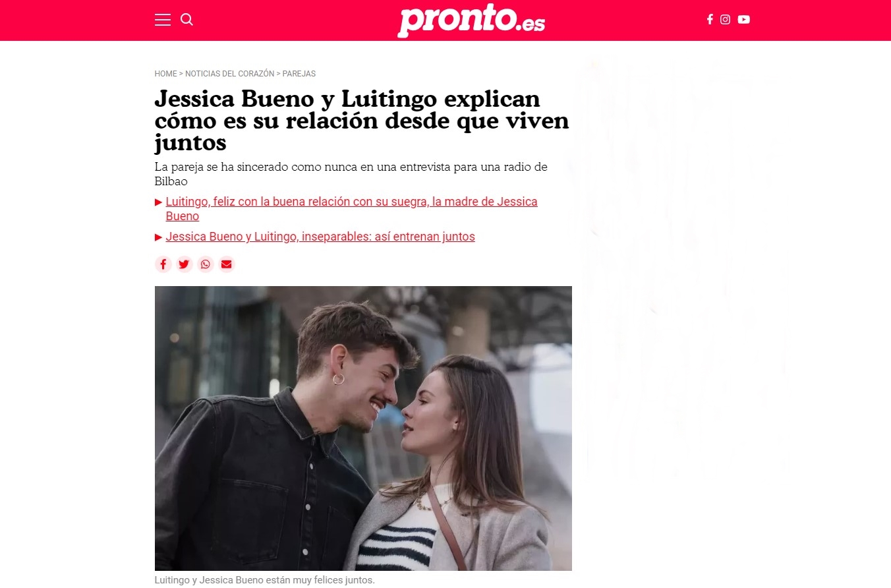This screenshot has height=588, width=891.
Task: Open Pronto's YouTube channel from header
Action: (x=744, y=20)
